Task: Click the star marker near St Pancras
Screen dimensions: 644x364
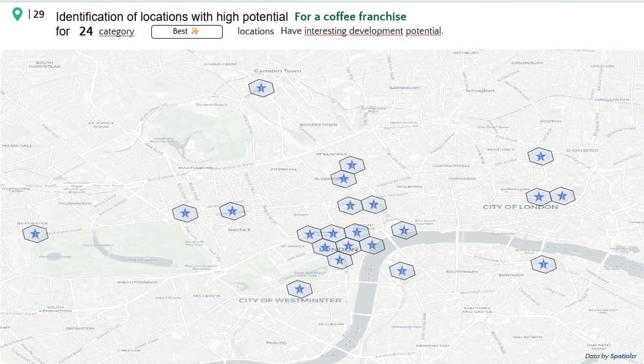Action: [352, 165]
